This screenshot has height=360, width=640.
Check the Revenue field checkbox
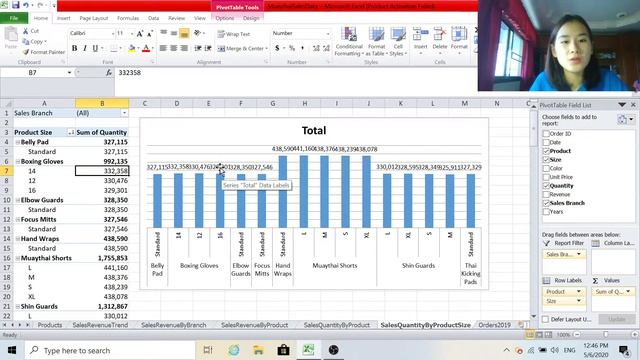coord(546,194)
